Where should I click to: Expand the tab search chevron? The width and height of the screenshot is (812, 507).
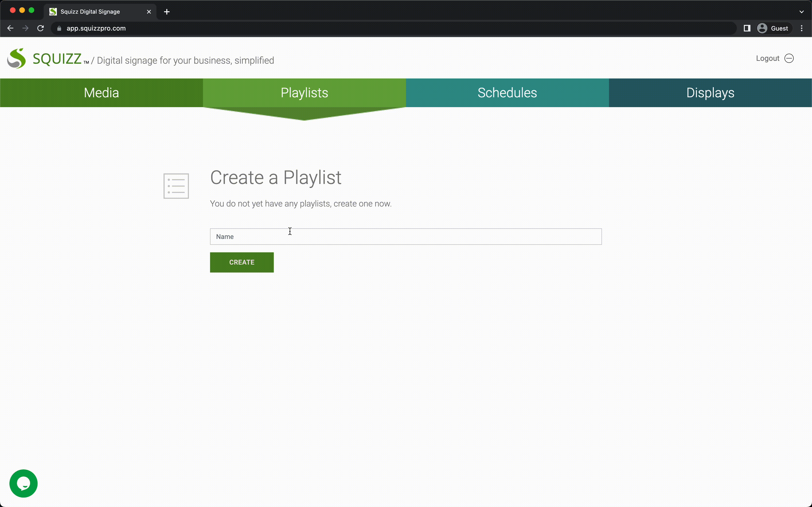click(x=802, y=12)
